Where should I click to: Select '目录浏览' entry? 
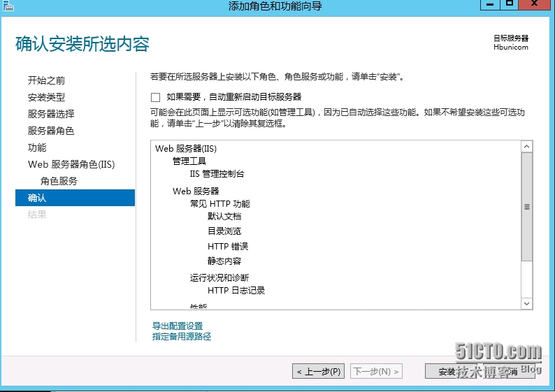224,231
